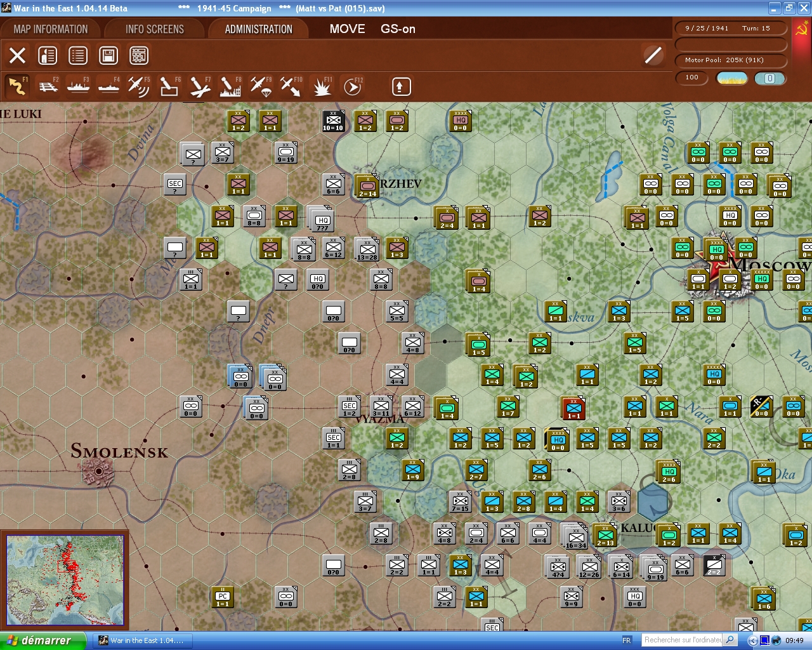
Task: Click the desktop search input field
Action: pos(682,640)
